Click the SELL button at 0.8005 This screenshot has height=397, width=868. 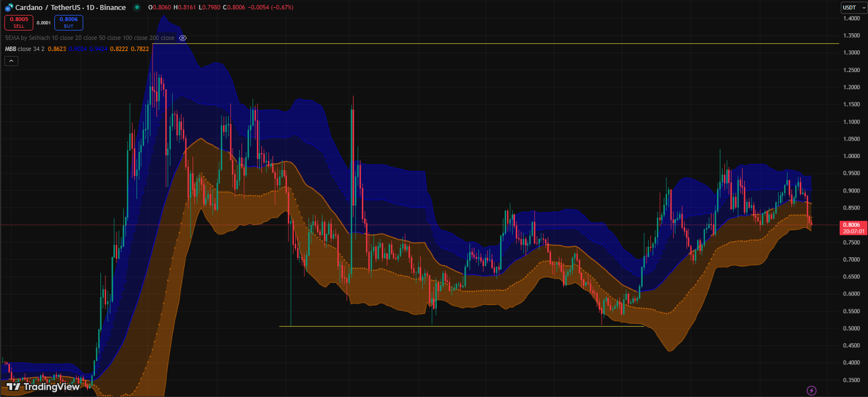pos(19,22)
